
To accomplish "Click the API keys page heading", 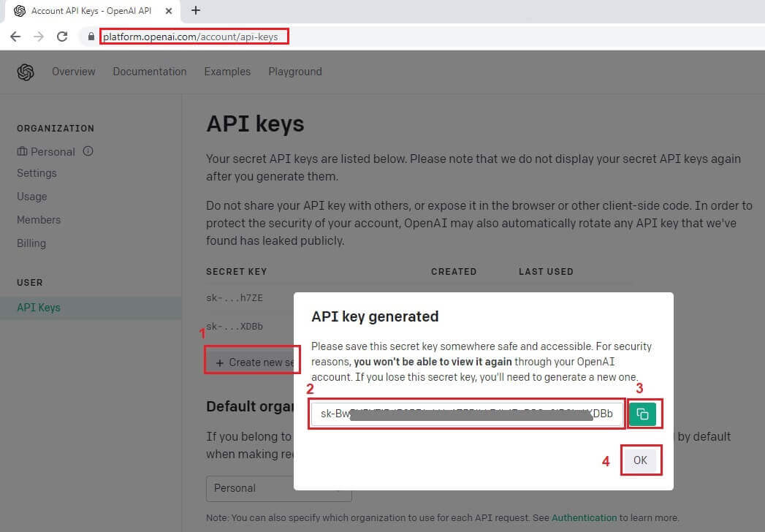I will click(255, 124).
